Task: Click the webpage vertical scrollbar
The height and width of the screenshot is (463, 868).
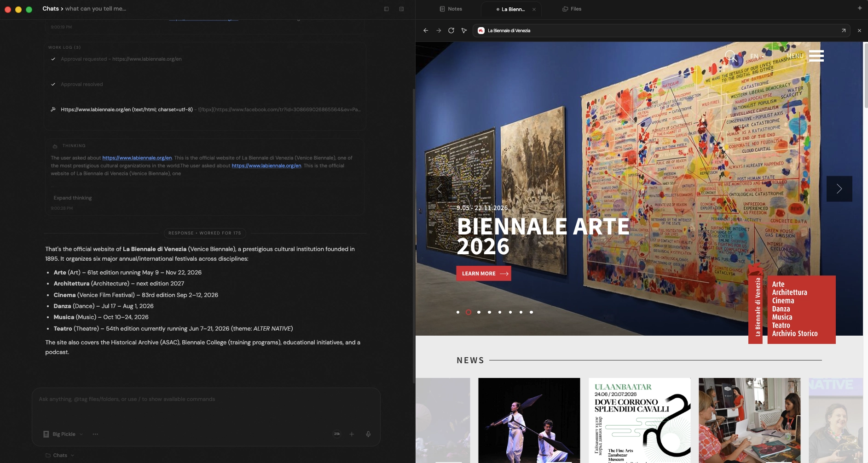Action: [x=865, y=75]
